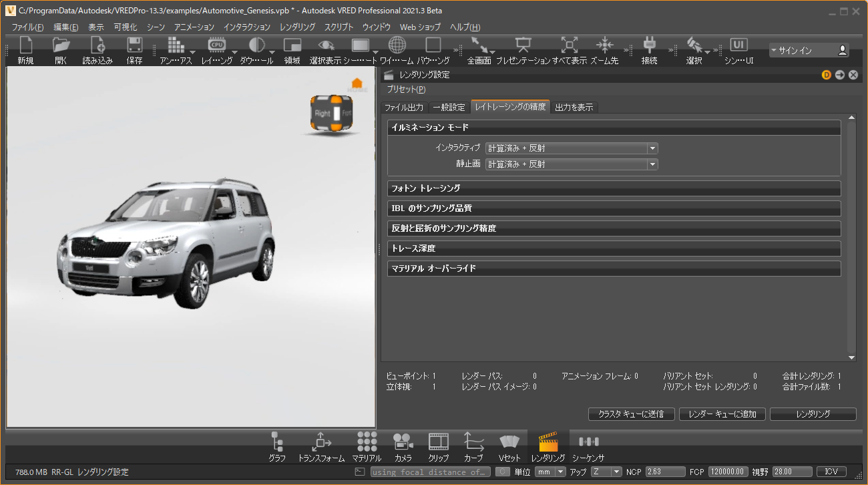
Task: Click the ICV status bar button
Action: click(x=831, y=472)
